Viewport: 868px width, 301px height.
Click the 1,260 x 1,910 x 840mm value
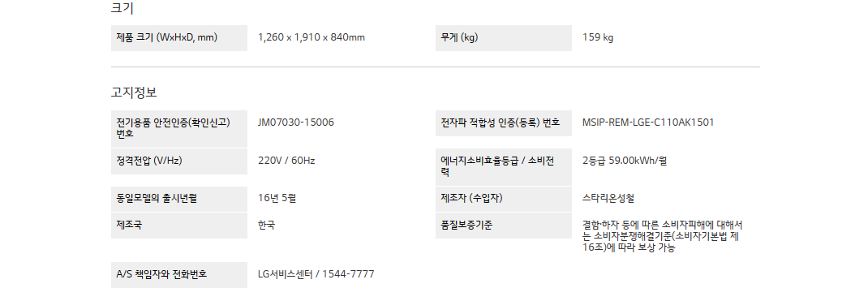312,37
